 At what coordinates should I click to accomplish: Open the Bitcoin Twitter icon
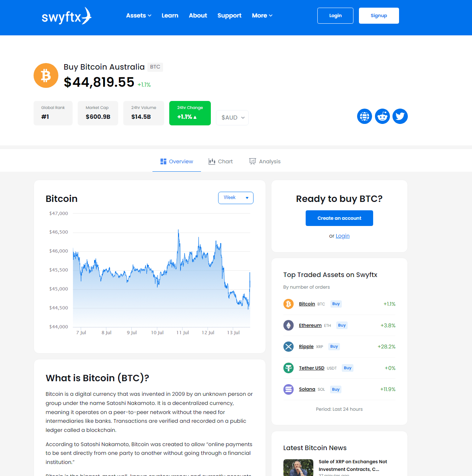400,116
